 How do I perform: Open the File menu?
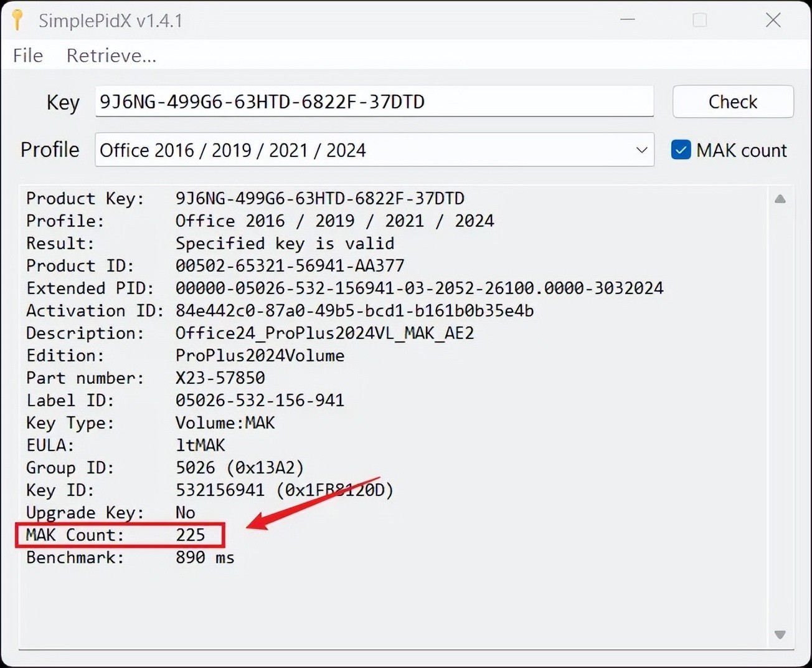(x=28, y=56)
